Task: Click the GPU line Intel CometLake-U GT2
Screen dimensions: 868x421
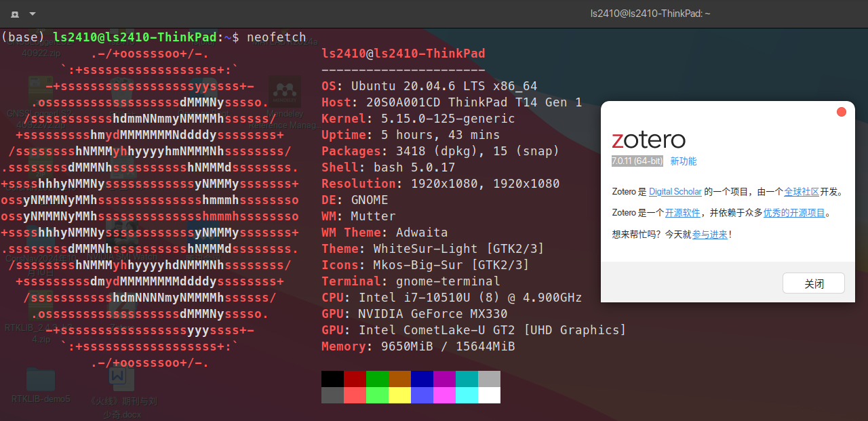Action: (x=474, y=330)
